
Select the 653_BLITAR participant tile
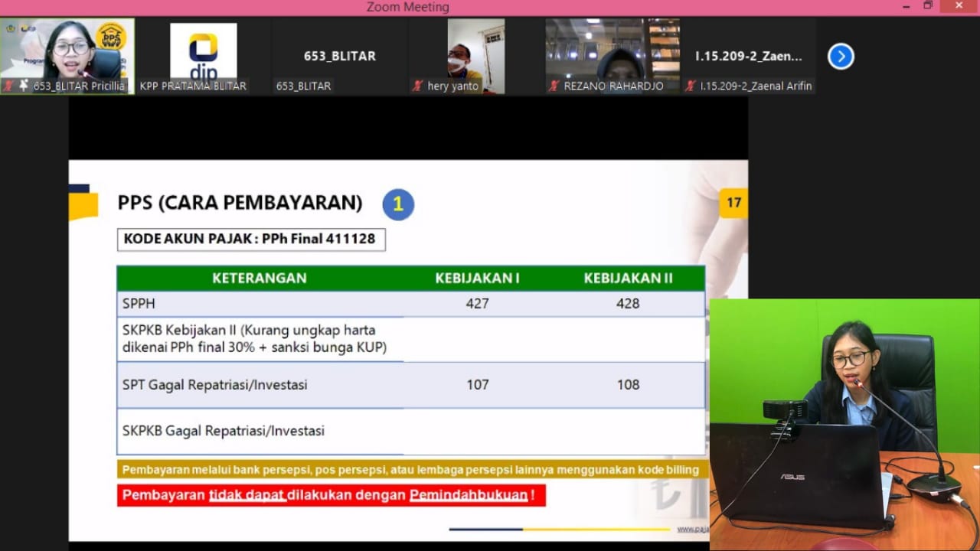tap(339, 57)
